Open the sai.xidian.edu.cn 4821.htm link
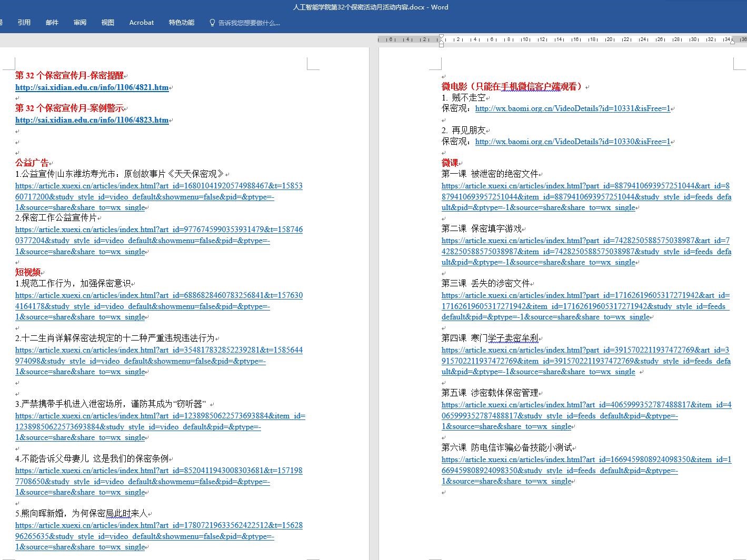 tap(92, 88)
